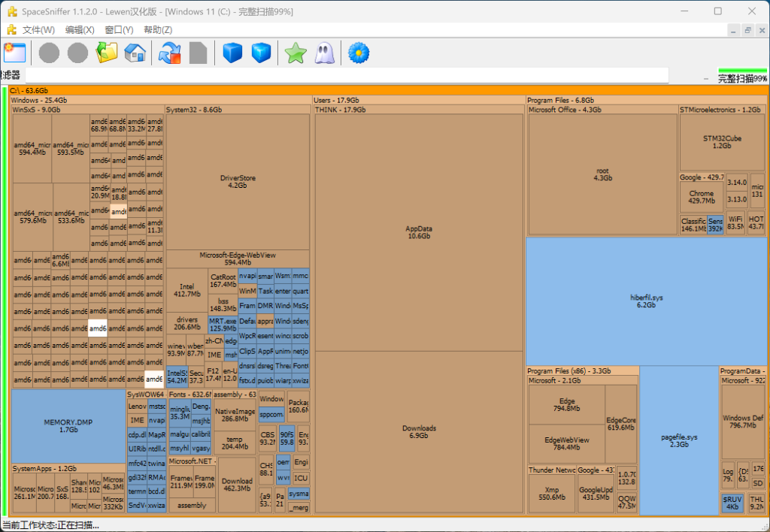The image size is (770, 532).
Task: Click the green scan progress bar
Action: coord(742,71)
